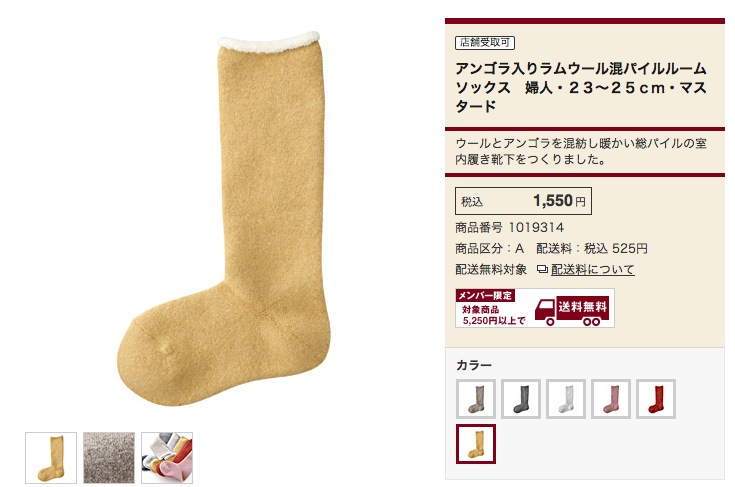Click the 送料無料 members free shipping banner
Viewport: 735px width, 487px height.
[x=535, y=308]
